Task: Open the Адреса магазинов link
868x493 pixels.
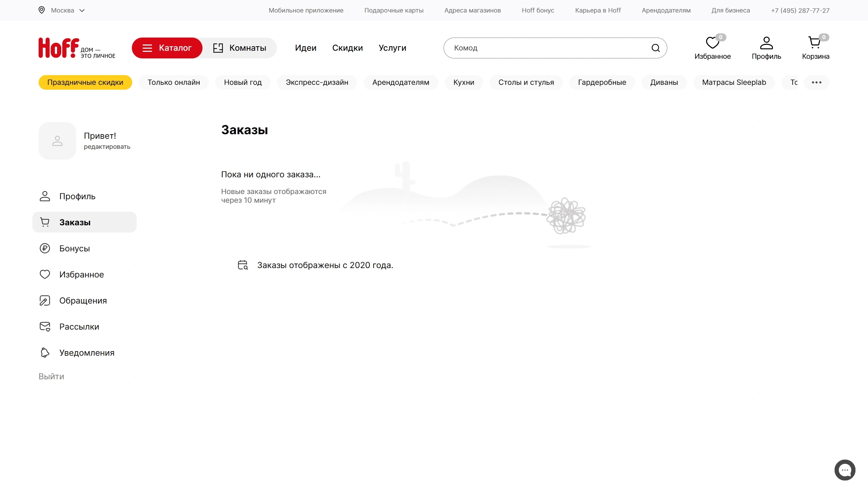Action: [x=472, y=10]
